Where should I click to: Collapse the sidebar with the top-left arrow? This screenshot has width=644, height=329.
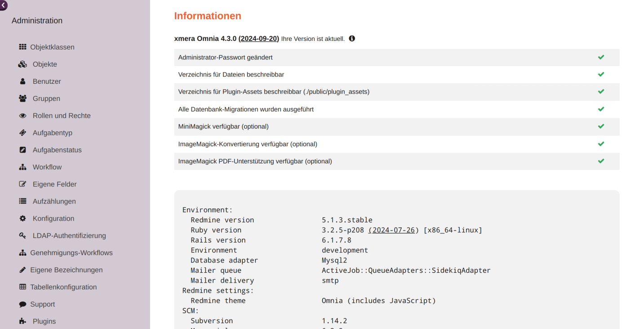[x=3, y=5]
